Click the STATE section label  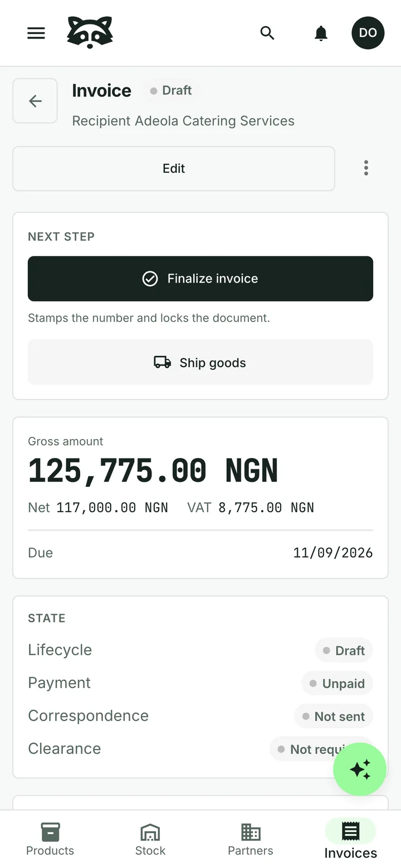(47, 618)
